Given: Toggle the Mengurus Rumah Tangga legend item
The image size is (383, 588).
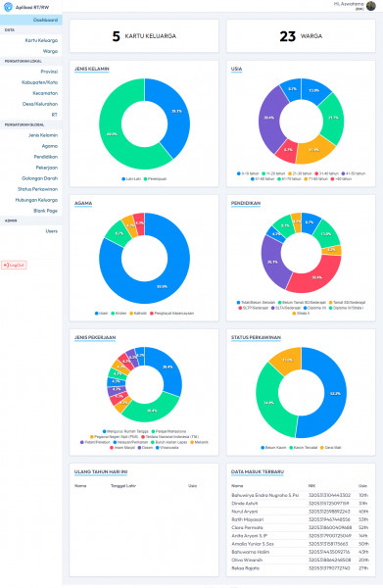Looking at the screenshot, I should pos(125,431).
